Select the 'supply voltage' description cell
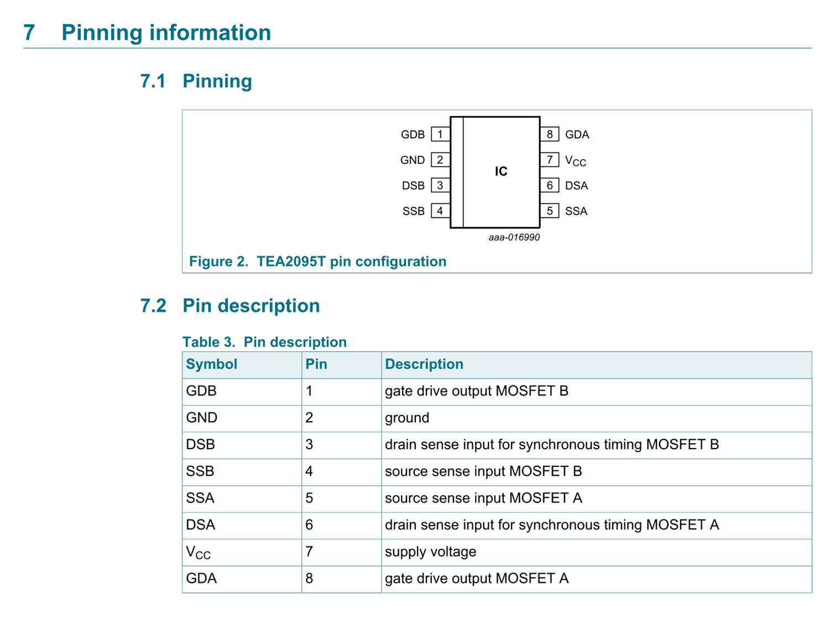 [430, 552]
